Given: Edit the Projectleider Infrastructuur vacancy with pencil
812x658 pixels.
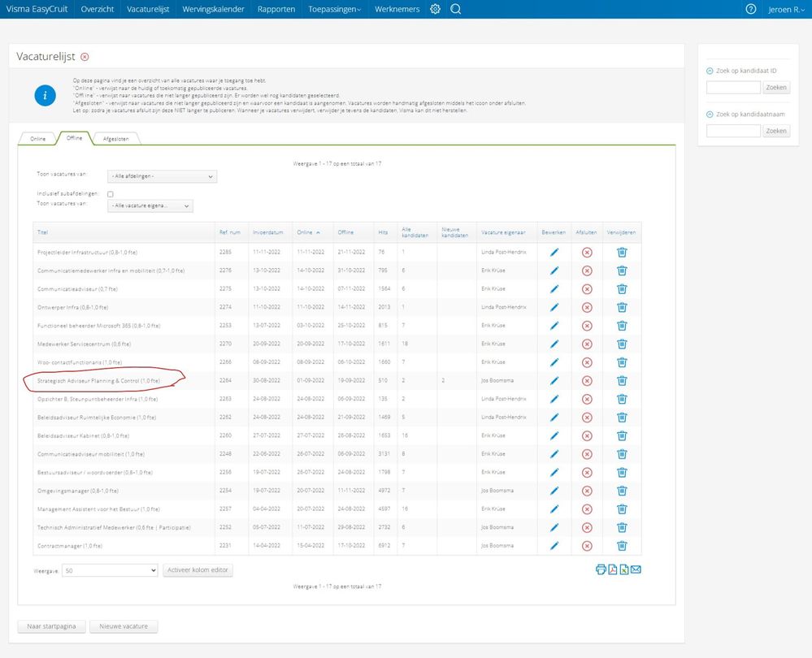Looking at the screenshot, I should (x=554, y=252).
